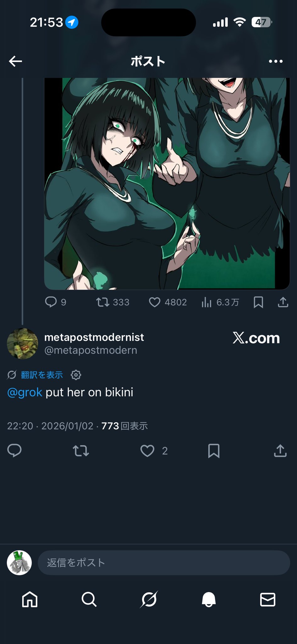Switch to the Search tab

point(89,599)
